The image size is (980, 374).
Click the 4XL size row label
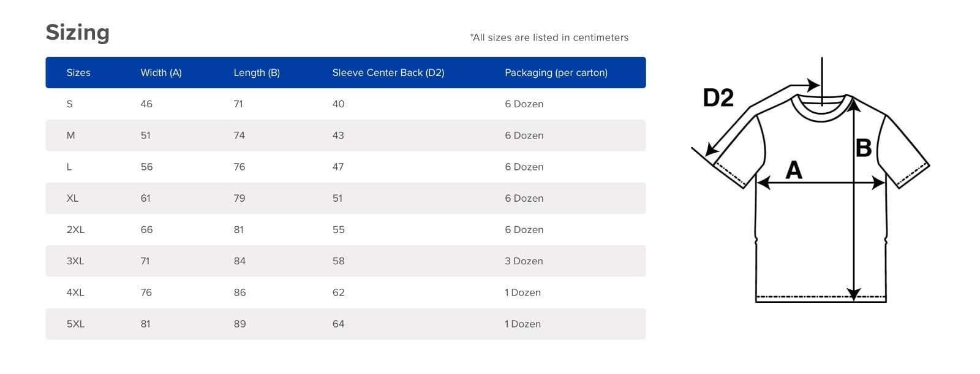tap(75, 292)
